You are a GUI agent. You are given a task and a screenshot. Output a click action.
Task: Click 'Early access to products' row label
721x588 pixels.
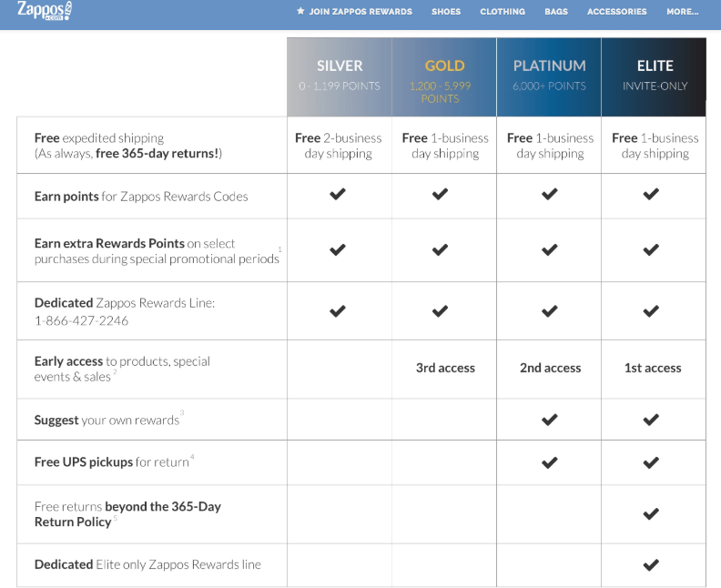(x=122, y=369)
